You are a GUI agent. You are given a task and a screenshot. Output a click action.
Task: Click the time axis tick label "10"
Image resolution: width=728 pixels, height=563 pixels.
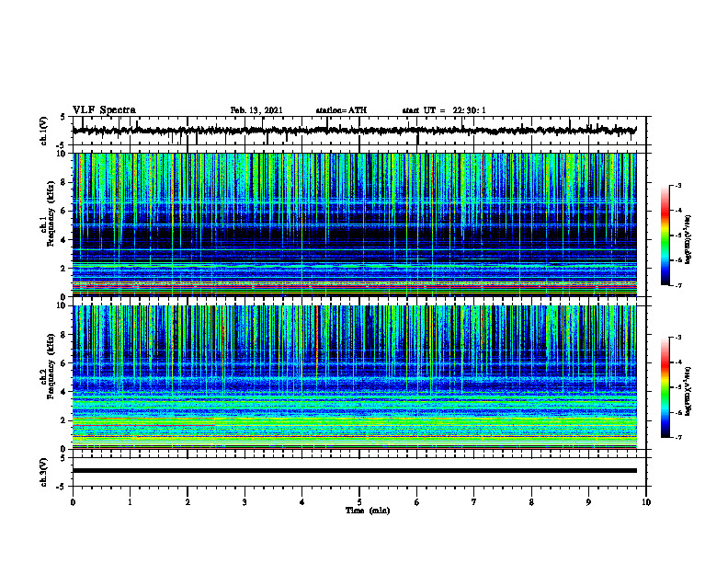[646, 502]
